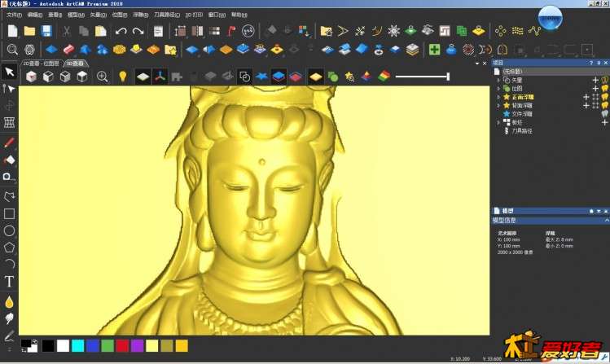Select the circle vector tool
The height and width of the screenshot is (364, 610).
pyautogui.click(x=9, y=230)
